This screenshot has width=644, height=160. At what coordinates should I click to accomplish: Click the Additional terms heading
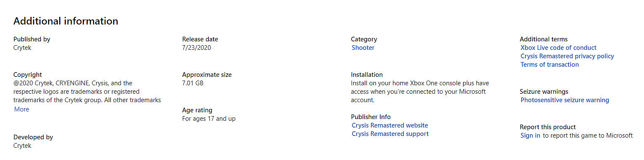(x=544, y=39)
